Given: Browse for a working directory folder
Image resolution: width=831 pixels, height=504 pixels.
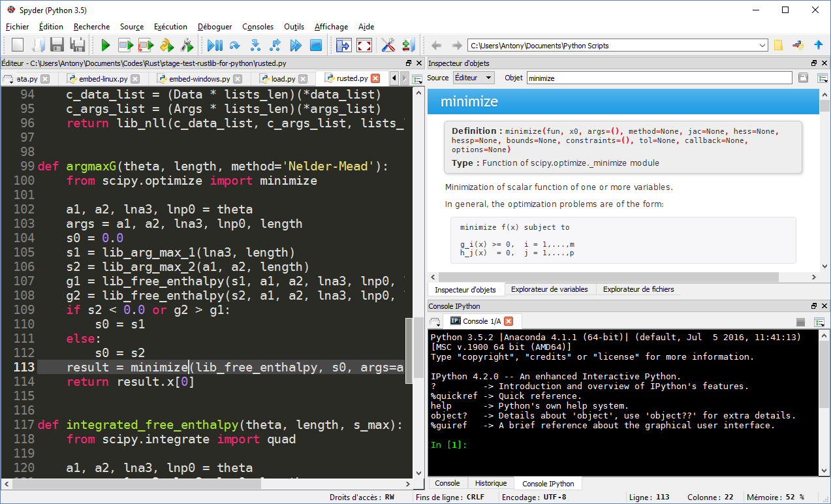Looking at the screenshot, I should pos(779,45).
